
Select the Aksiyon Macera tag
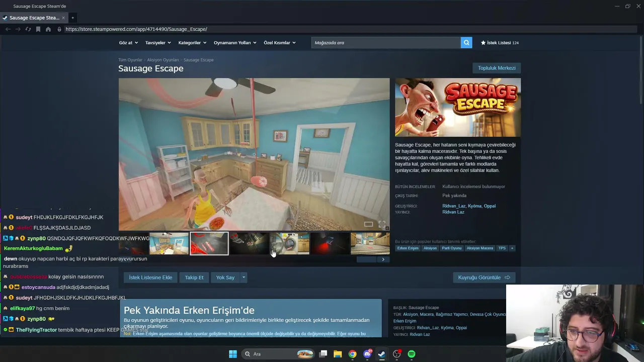coord(480,248)
